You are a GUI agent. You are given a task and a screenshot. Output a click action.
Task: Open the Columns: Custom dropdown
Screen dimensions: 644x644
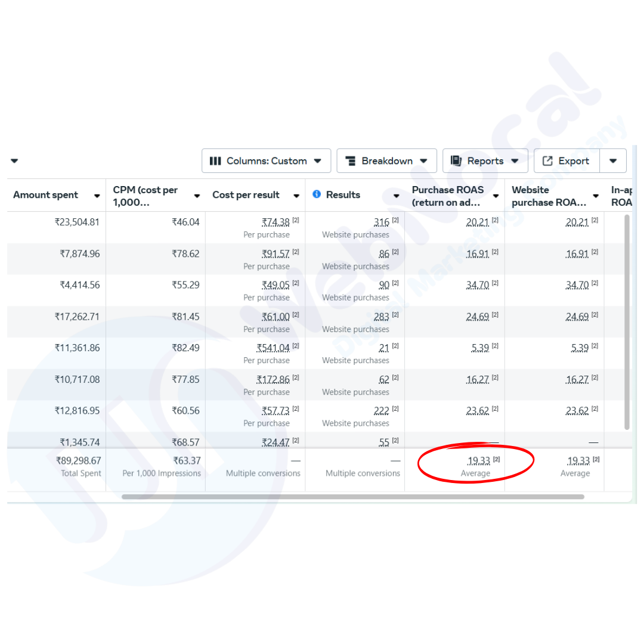point(266,161)
